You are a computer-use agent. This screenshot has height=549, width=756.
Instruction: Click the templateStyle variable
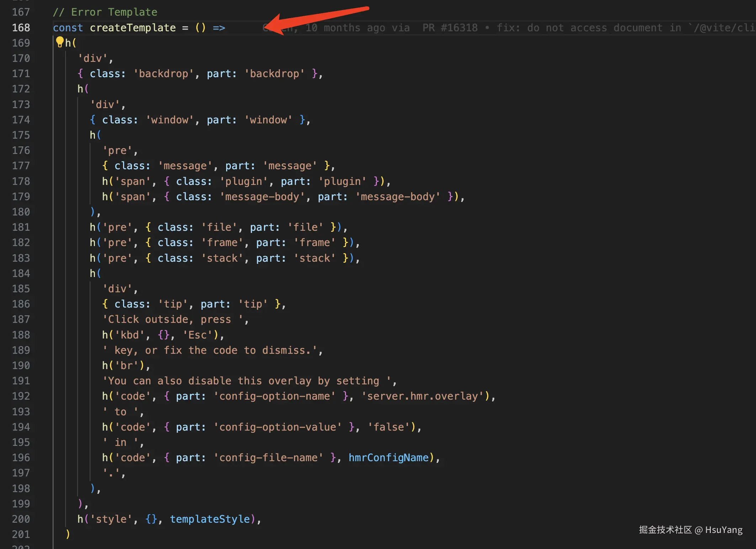(x=210, y=519)
